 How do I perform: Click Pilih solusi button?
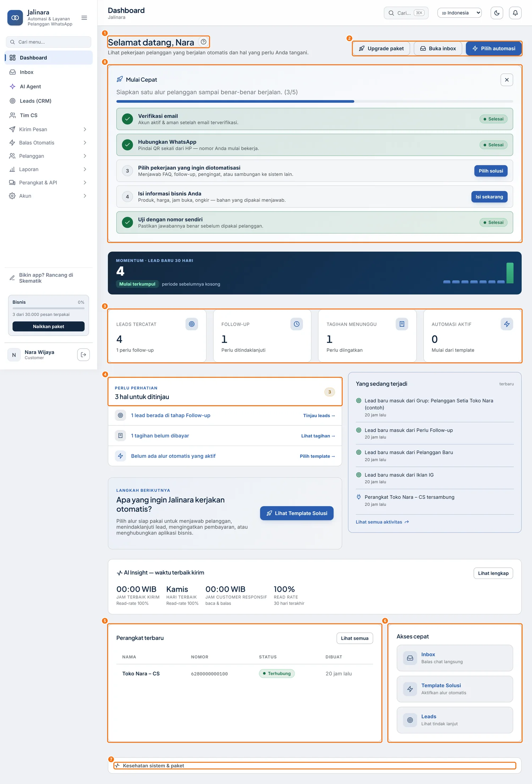(x=491, y=171)
